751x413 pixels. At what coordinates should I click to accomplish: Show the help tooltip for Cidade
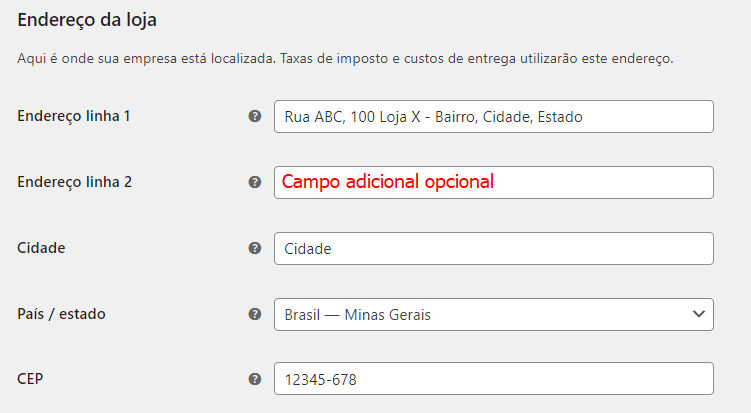(255, 248)
